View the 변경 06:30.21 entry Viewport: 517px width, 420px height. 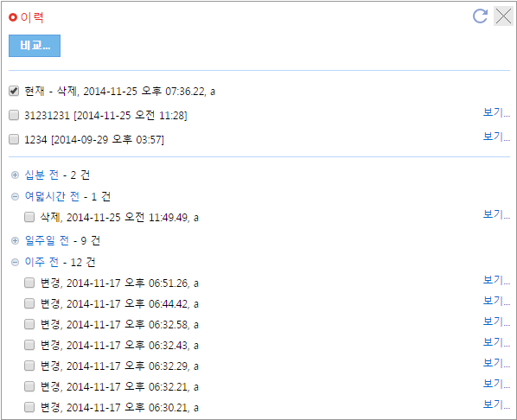[496, 404]
